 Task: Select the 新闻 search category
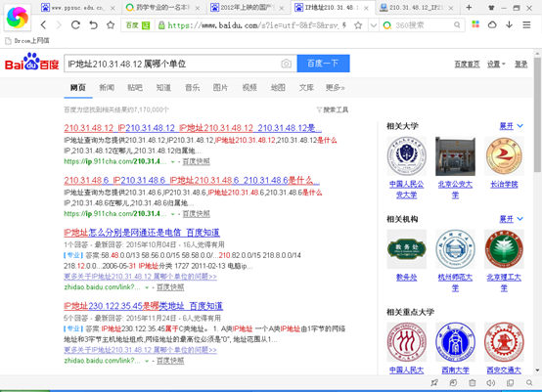107,88
